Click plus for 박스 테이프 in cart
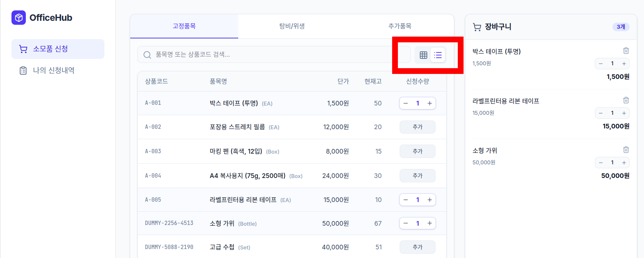The width and height of the screenshot is (644, 258). 624,64
